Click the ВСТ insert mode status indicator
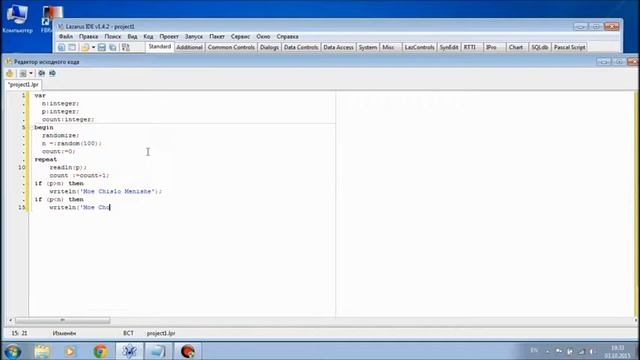 128,333
